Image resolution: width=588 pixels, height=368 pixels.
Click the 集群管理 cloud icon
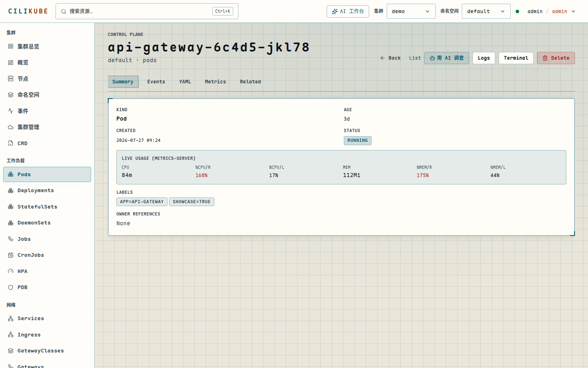coord(11,127)
